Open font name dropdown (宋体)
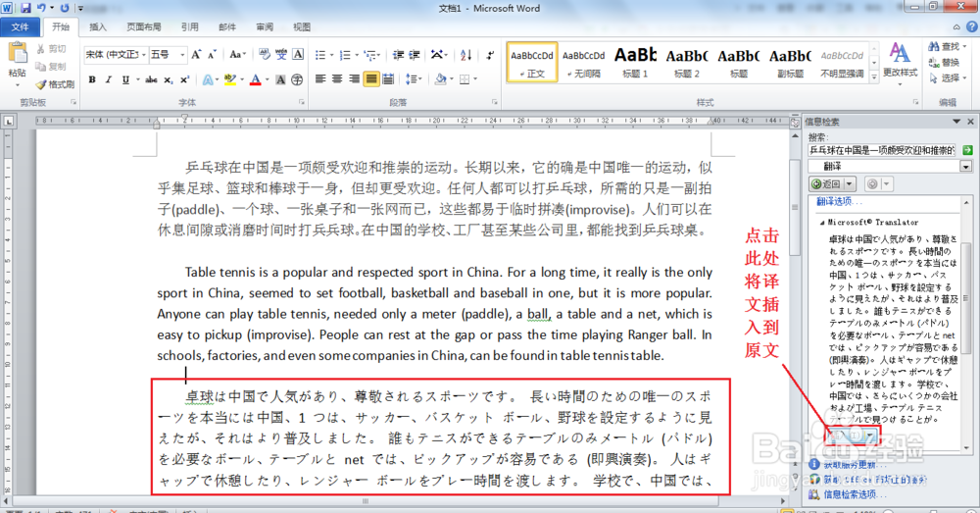Viewport: 980px width, 513px height. (x=144, y=55)
